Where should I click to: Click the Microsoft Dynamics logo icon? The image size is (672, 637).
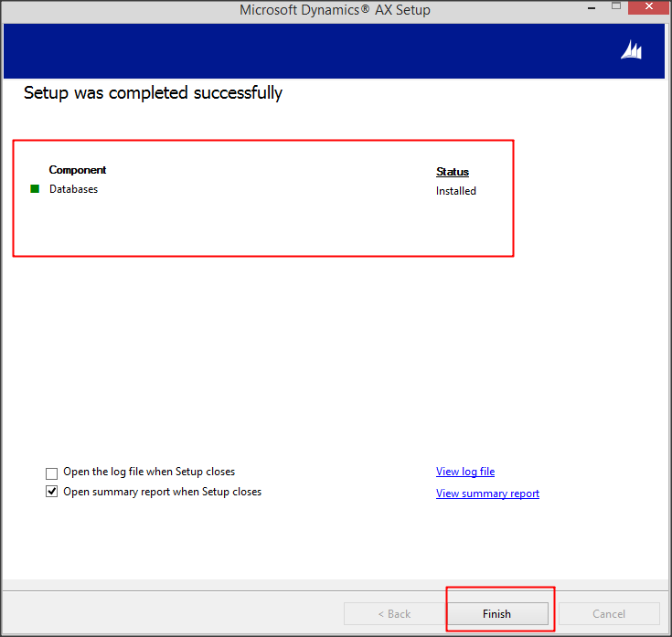tap(631, 50)
